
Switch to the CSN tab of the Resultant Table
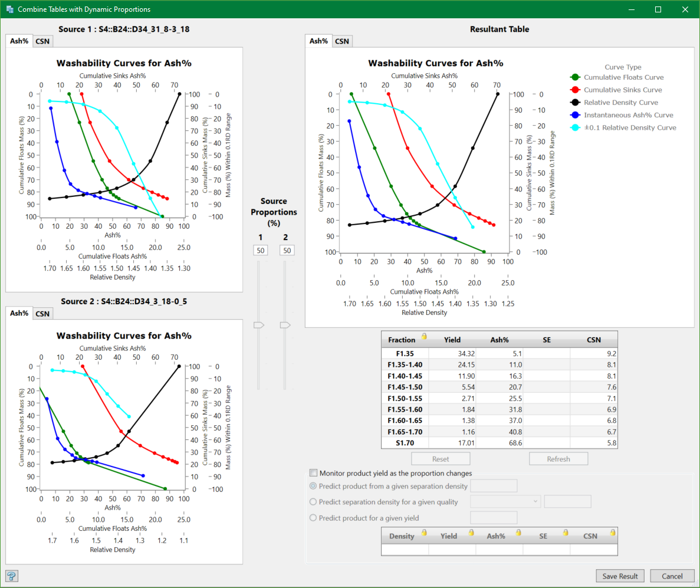pos(342,41)
